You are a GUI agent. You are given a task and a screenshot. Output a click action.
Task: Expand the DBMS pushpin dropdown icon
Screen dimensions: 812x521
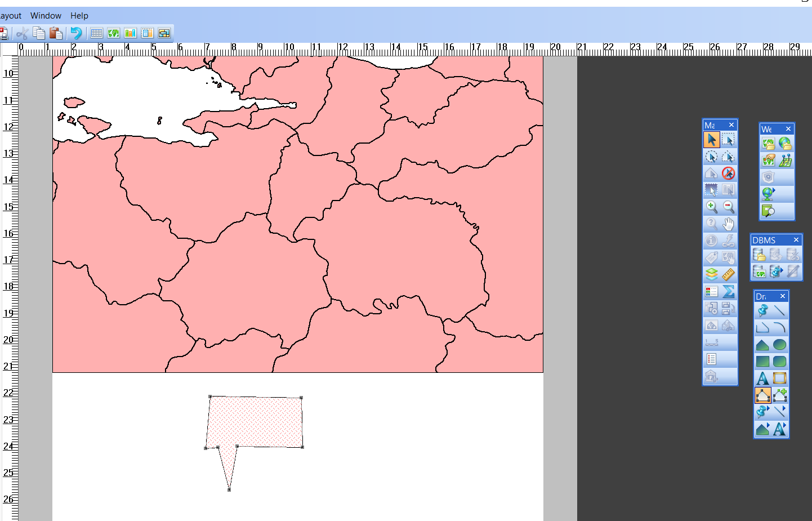tap(776, 272)
